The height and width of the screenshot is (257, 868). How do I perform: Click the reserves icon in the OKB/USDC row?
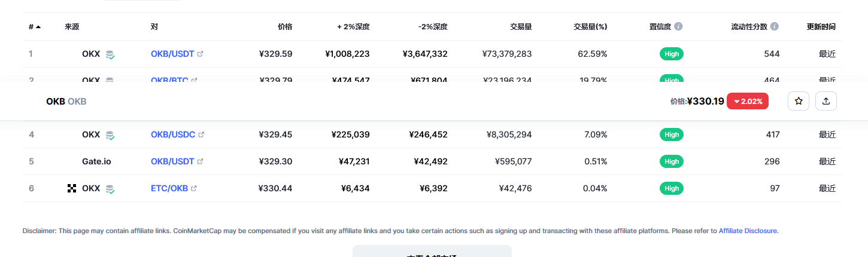point(110,135)
